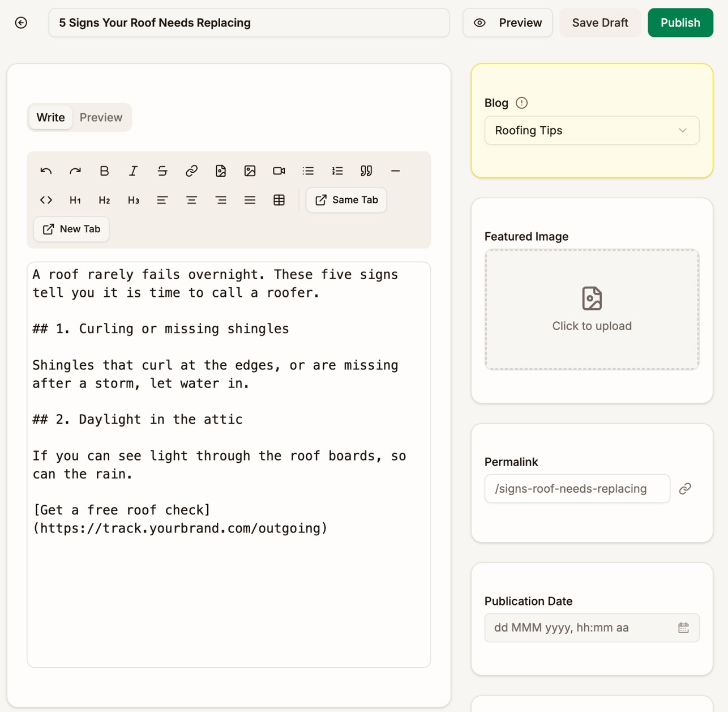The image size is (728, 712).
Task: Insert a numbered list
Action: click(337, 171)
